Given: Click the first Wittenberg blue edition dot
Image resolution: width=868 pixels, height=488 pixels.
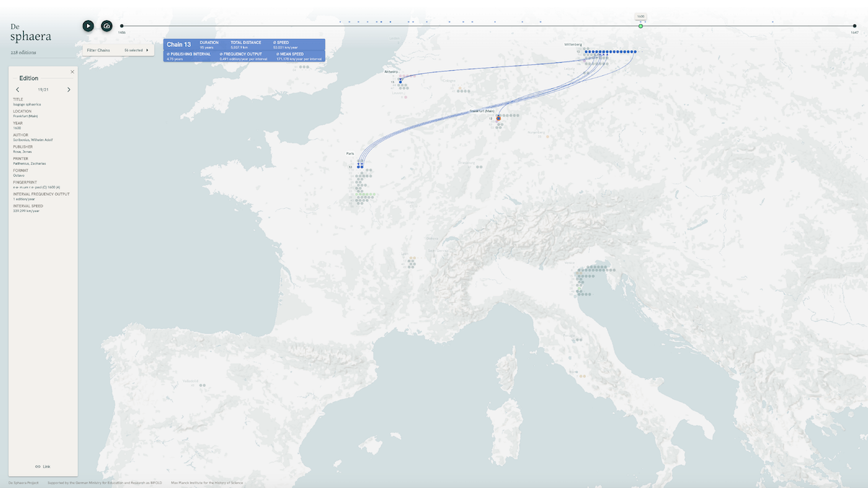Looking at the screenshot, I should [587, 52].
